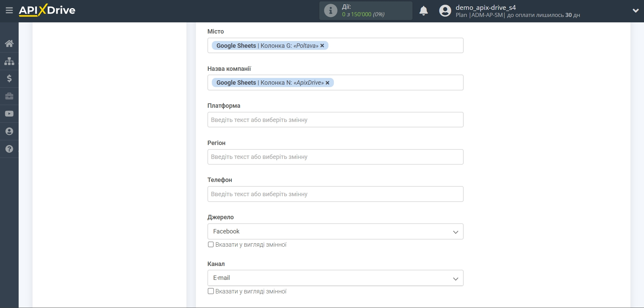644x308 pixels.
Task: Click the ApiX-Drive logo
Action: (x=47, y=11)
